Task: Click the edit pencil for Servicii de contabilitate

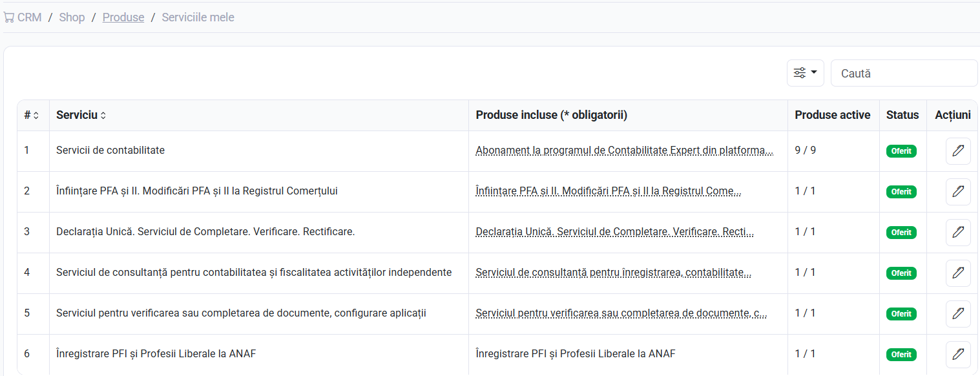Action: [958, 151]
